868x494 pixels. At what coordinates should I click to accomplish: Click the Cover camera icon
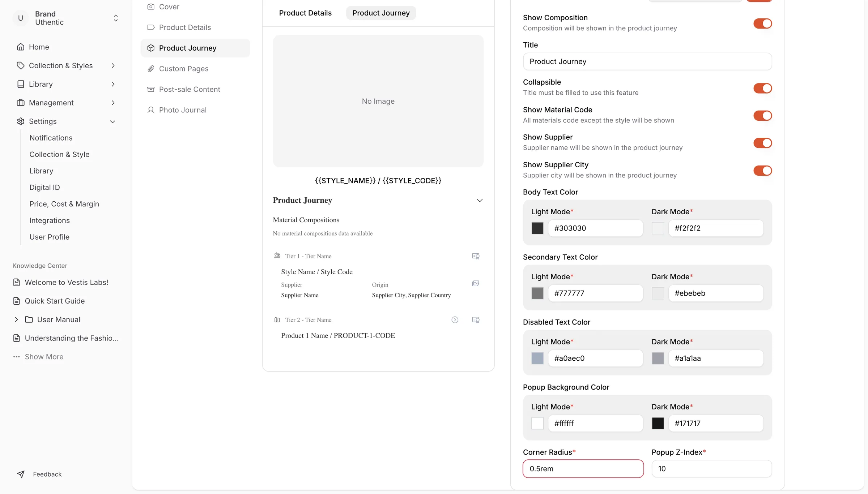151,7
